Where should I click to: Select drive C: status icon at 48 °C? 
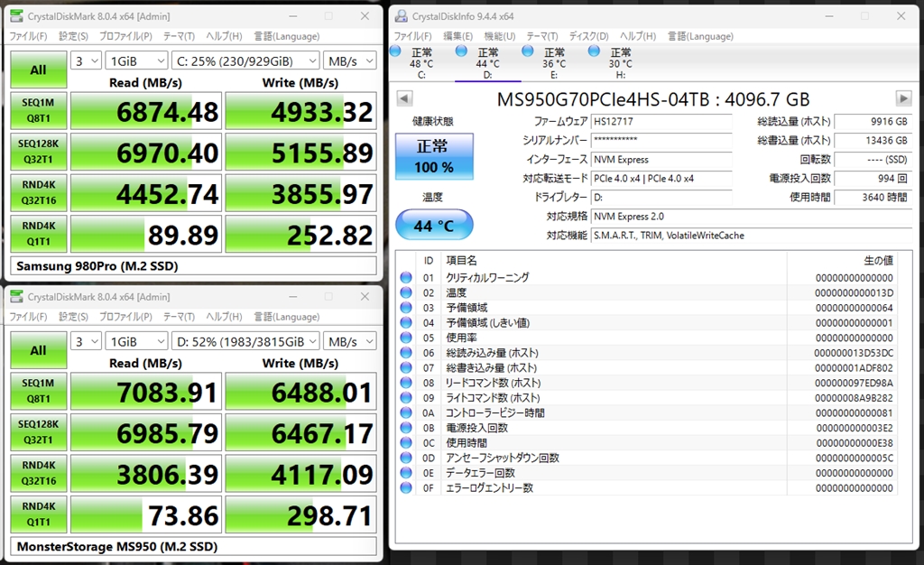click(395, 51)
